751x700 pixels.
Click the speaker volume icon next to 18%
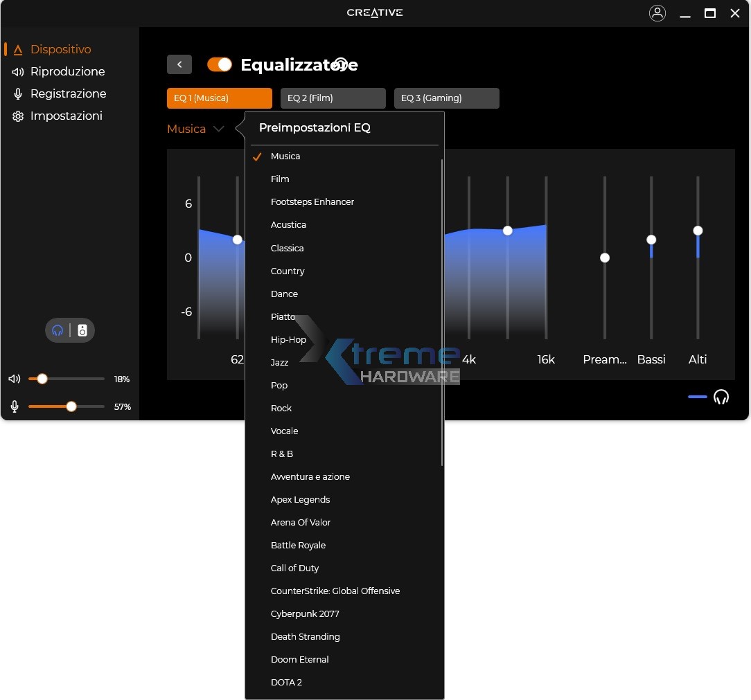click(14, 379)
